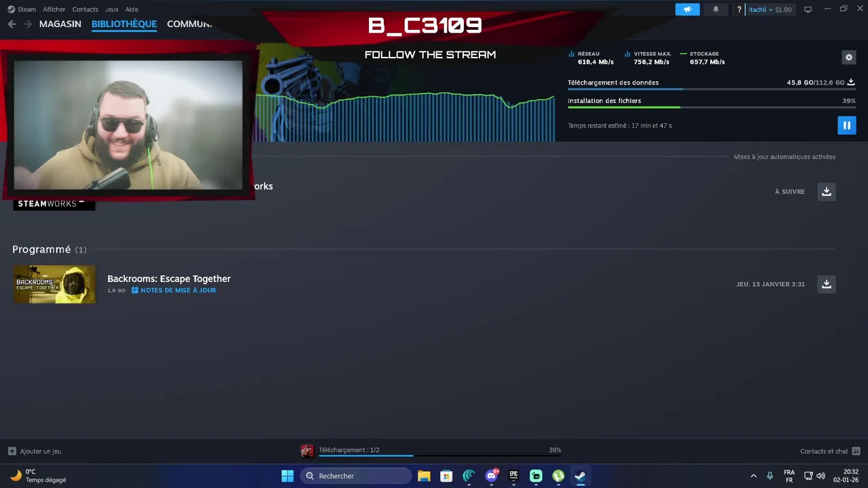Click JEU. 15 JANVIER 3:31 schedule text

click(770, 284)
